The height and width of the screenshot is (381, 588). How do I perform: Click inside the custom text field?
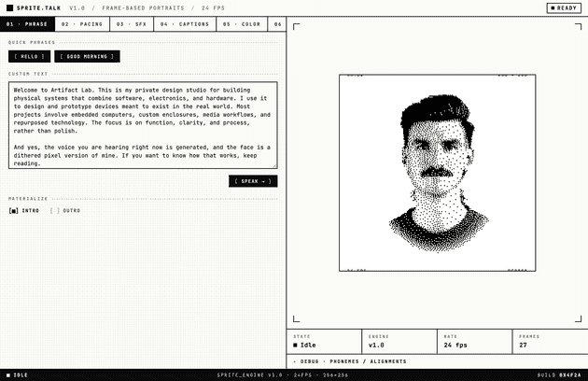click(143, 125)
